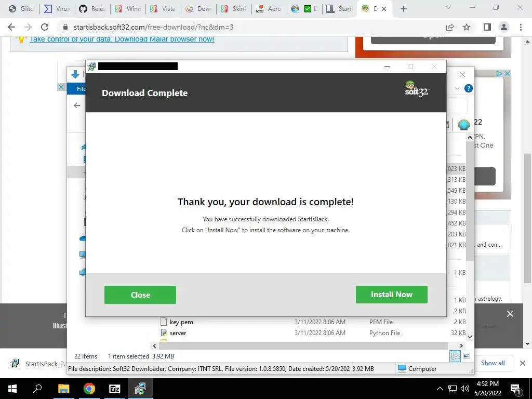This screenshot has width=532, height=399.
Task: Switch to the Vista skin pack tab
Action: pyautogui.click(x=163, y=9)
